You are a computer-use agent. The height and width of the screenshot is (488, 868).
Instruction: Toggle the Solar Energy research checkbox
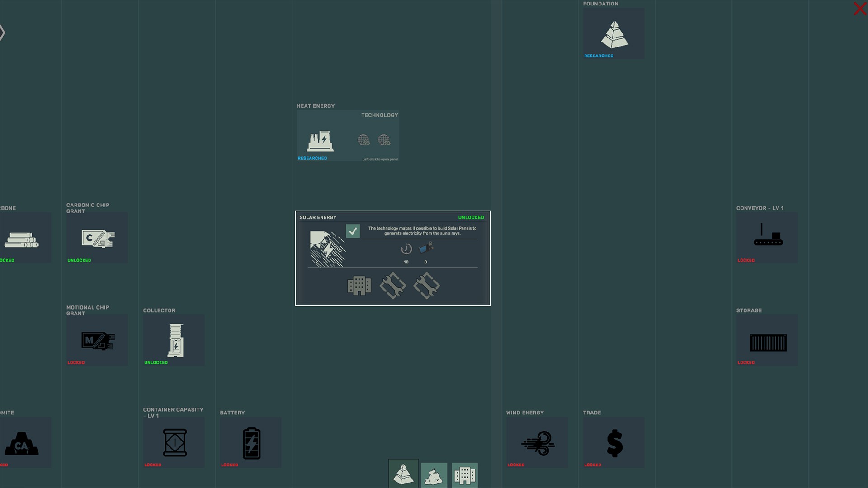353,231
